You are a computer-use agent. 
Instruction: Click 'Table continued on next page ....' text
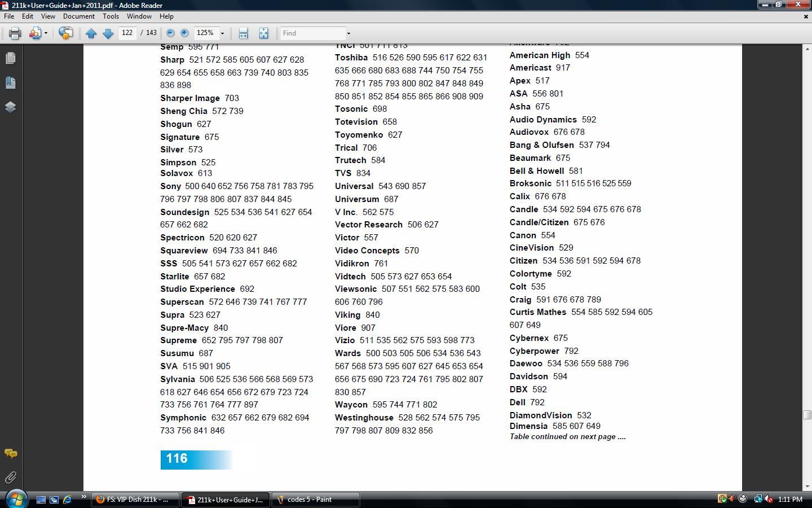coord(567,437)
